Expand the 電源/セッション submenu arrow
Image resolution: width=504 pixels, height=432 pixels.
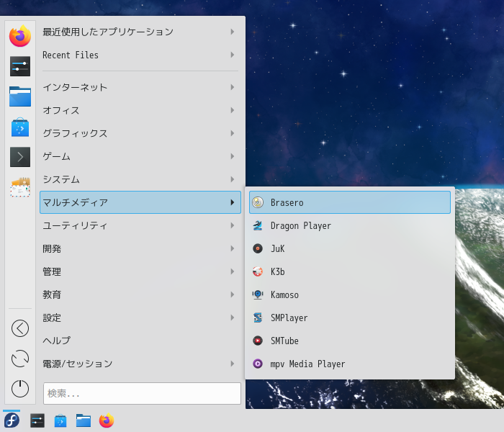233,364
